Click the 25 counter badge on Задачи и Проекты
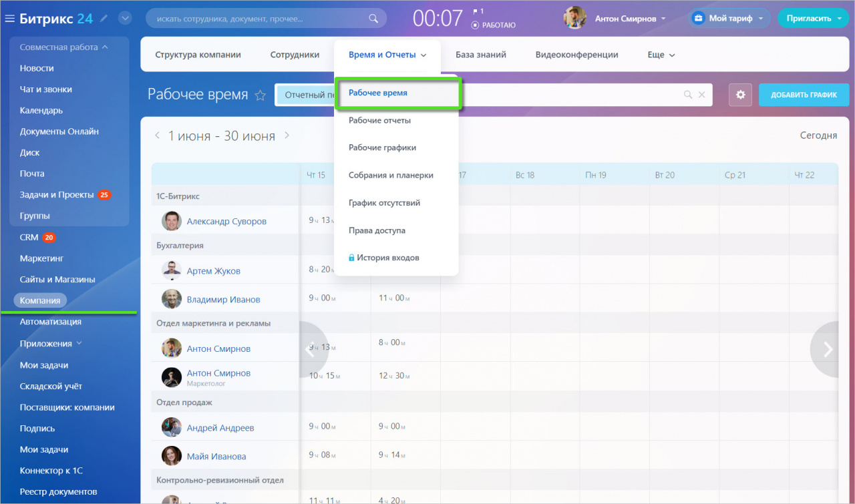The height and width of the screenshot is (504, 855). pos(104,195)
